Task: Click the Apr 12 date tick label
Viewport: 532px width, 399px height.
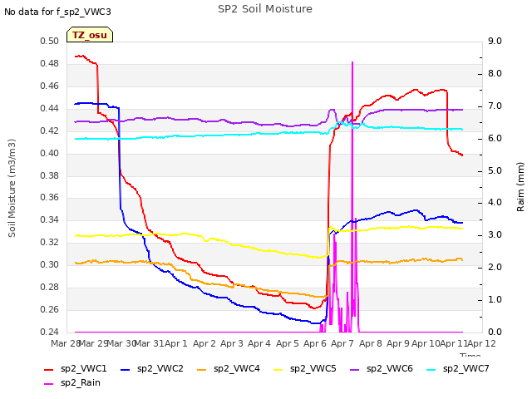Action: [481, 343]
